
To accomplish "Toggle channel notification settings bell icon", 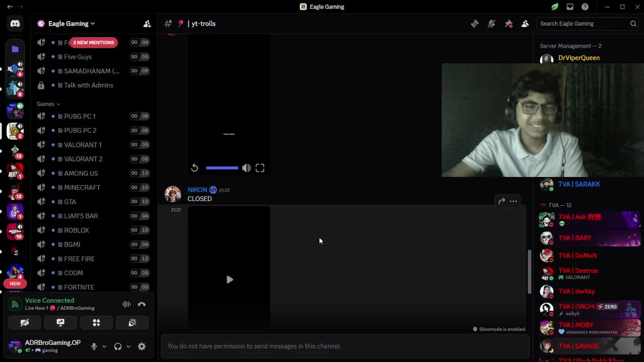I will click(492, 24).
